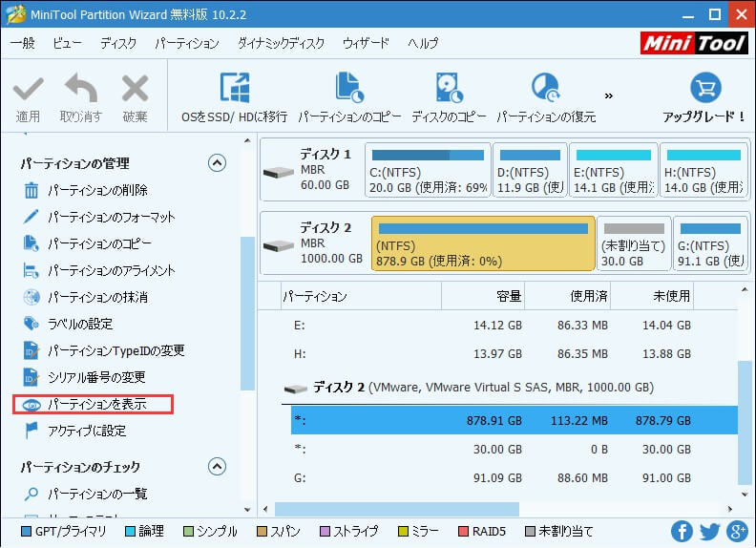
Task: Click the GPT/プライマリ legend color swatch
Action: point(27,531)
